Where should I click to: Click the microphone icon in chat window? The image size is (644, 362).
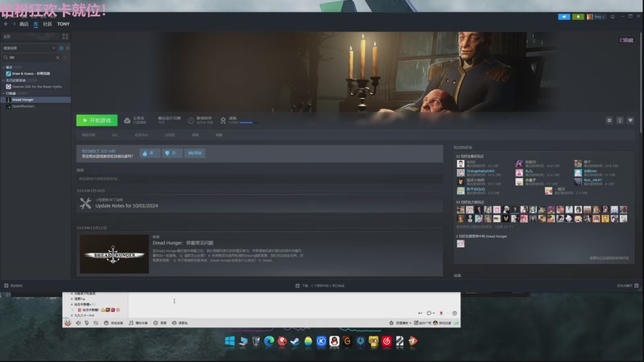pyautogui.click(x=87, y=323)
